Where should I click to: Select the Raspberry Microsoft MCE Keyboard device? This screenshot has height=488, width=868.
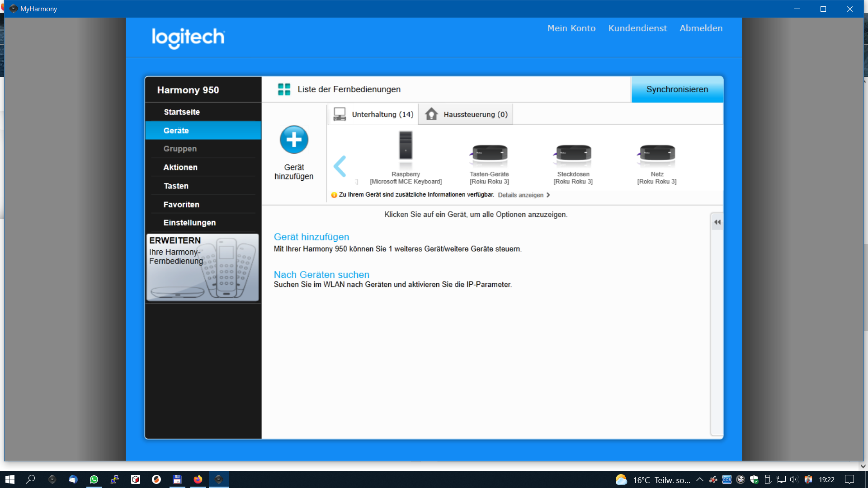(406, 157)
